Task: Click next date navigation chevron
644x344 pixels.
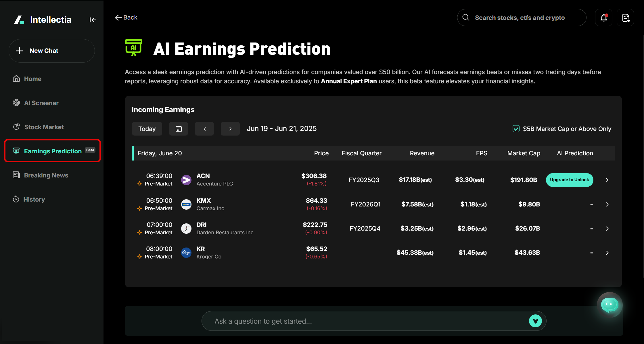Action: tap(230, 129)
